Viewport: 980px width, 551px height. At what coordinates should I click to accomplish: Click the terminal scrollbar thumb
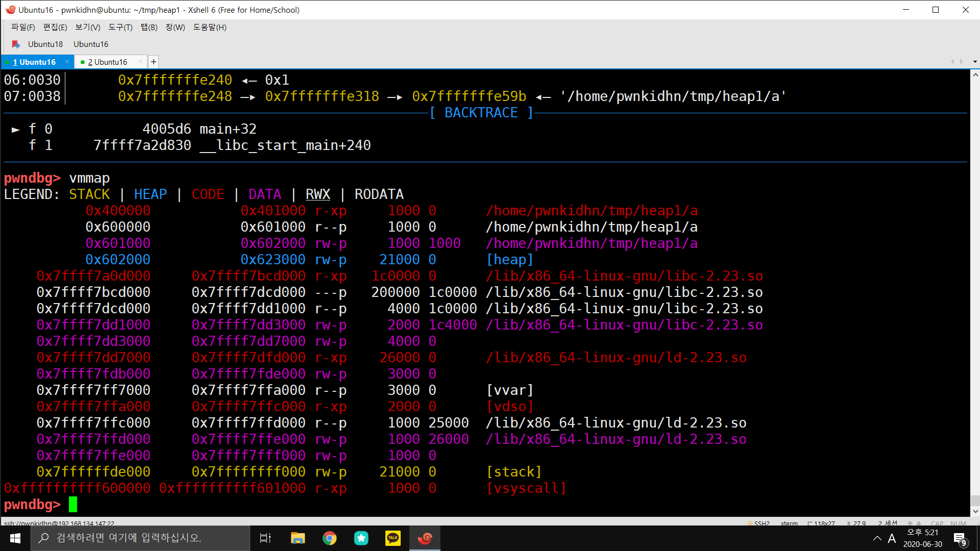pyautogui.click(x=975, y=500)
